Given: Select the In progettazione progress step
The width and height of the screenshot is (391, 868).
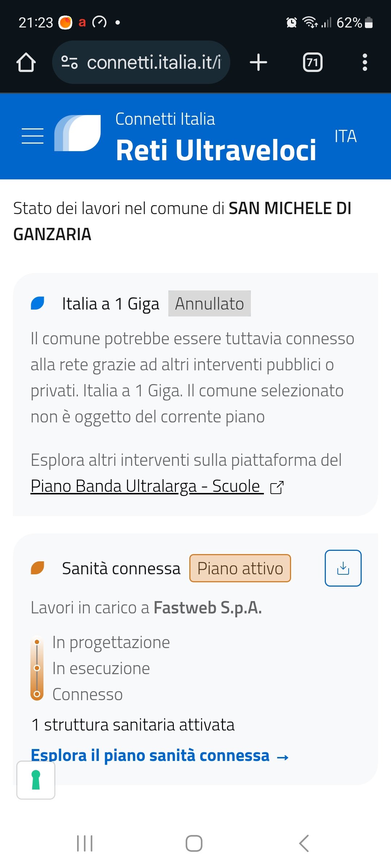Looking at the screenshot, I should click(111, 642).
